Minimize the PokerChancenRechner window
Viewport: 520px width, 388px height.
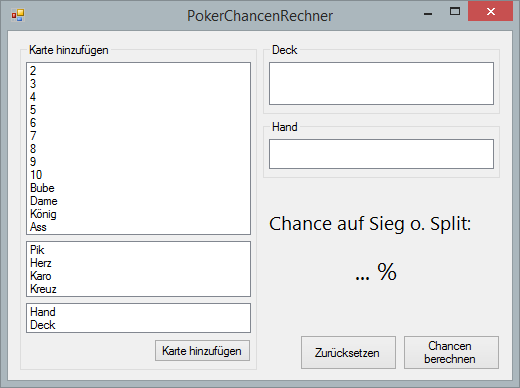coord(428,12)
